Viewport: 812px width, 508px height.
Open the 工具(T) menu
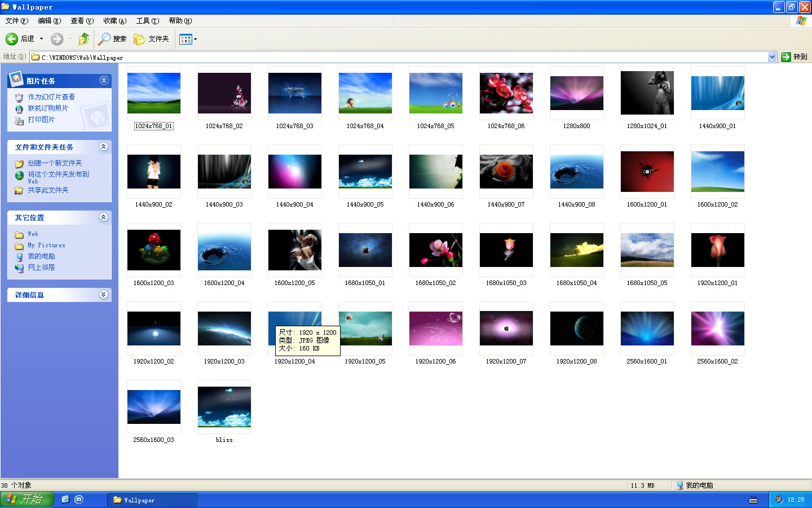point(148,21)
